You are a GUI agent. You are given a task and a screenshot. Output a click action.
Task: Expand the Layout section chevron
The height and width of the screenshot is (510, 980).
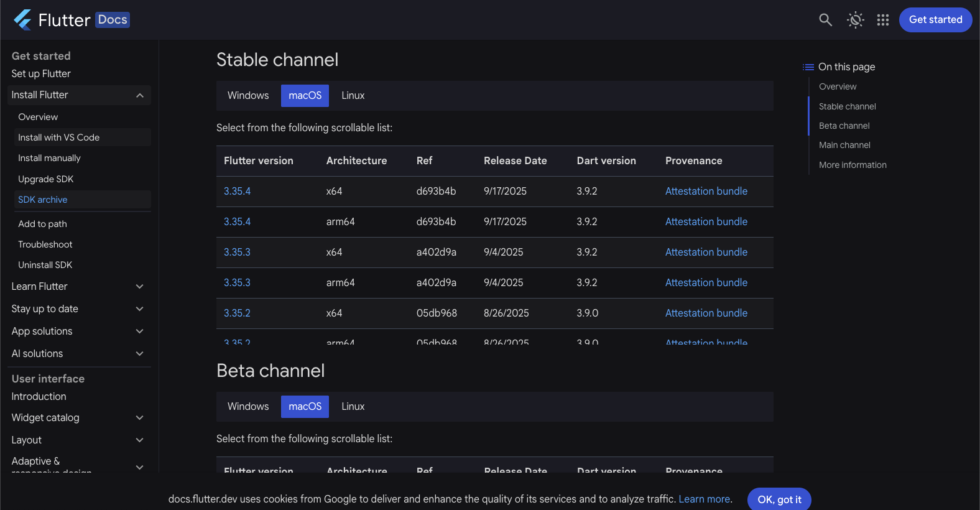point(140,440)
